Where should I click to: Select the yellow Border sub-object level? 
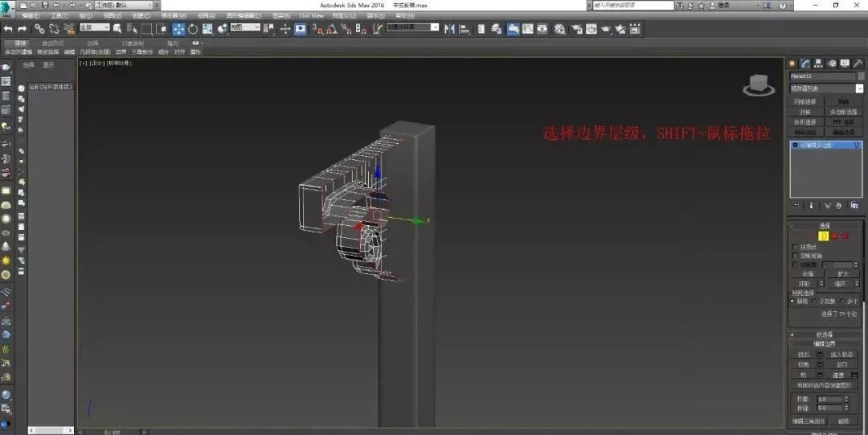point(824,236)
